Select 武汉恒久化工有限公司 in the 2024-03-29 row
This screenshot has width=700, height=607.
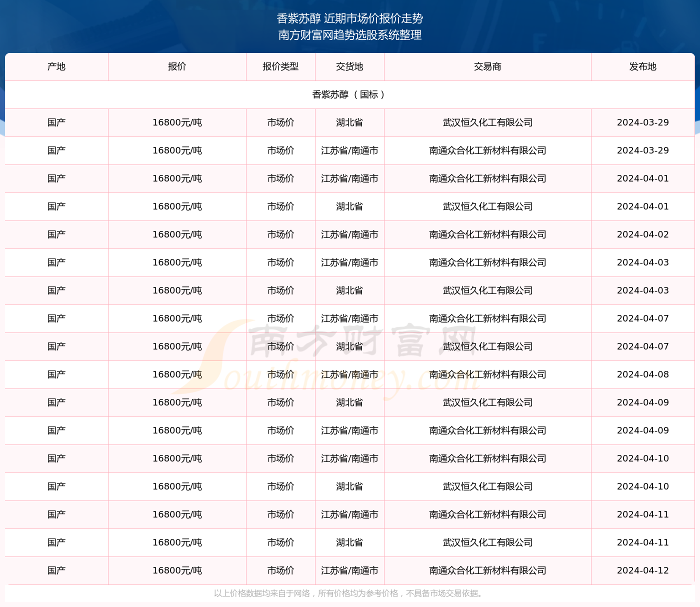[487, 122]
